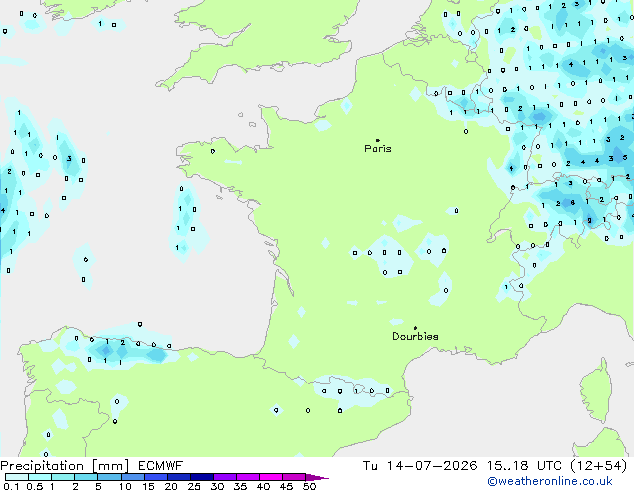The width and height of the screenshot is (634, 490).
Task: Click the legend value '0.1'
Action: (x=12, y=486)
